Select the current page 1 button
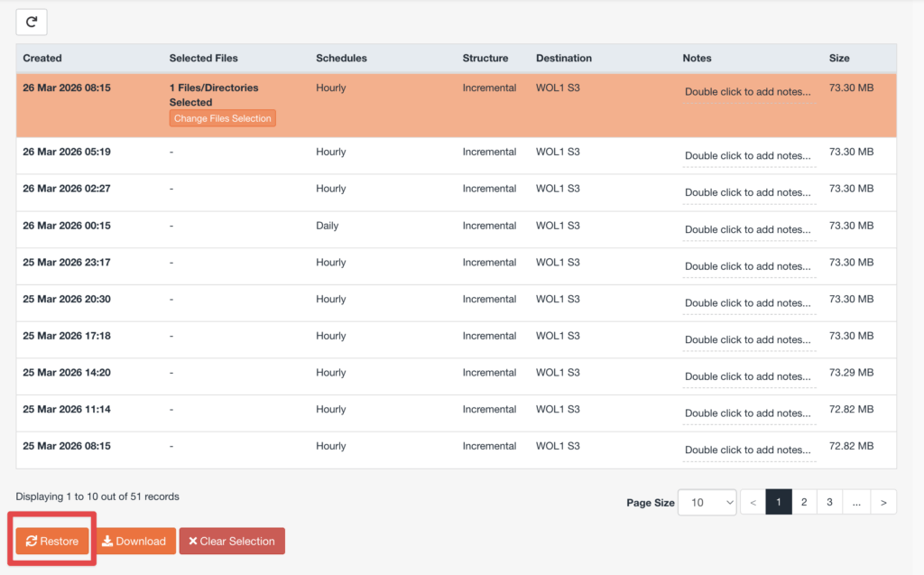Screen dimensions: 924x575 point(778,503)
